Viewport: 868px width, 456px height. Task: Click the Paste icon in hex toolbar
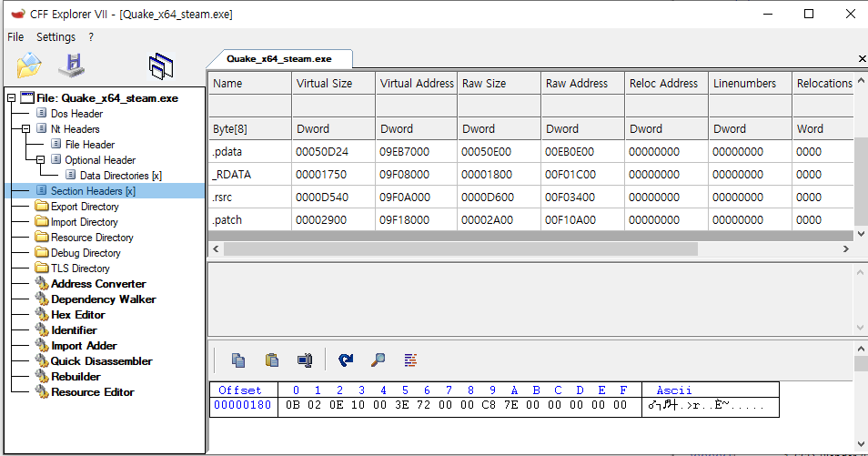coord(272,360)
